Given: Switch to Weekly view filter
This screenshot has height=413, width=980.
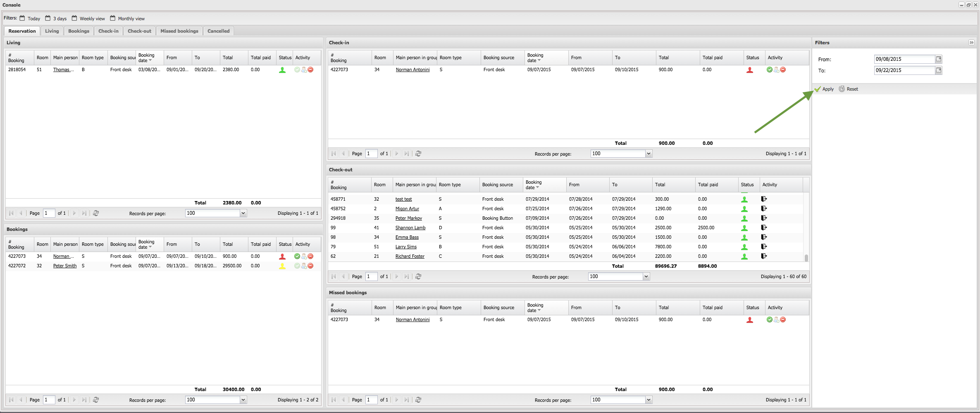Looking at the screenshot, I should (x=88, y=18).
